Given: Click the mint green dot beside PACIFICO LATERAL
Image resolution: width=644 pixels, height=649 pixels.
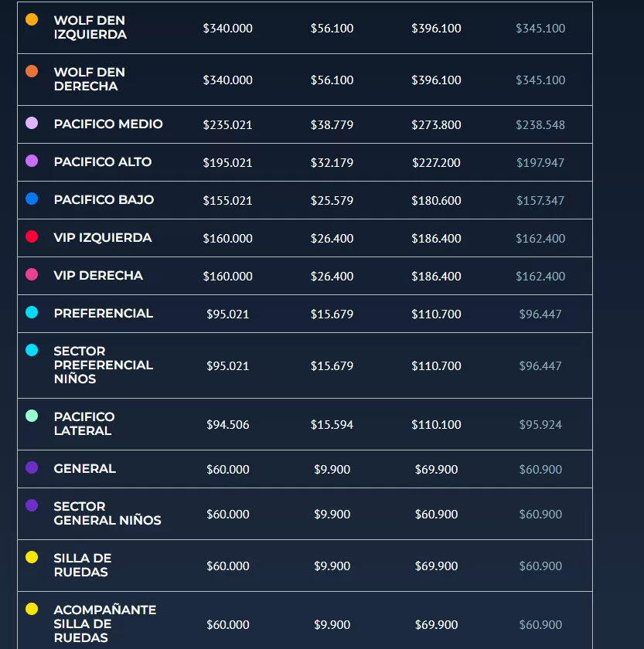Looking at the screenshot, I should [x=32, y=416].
